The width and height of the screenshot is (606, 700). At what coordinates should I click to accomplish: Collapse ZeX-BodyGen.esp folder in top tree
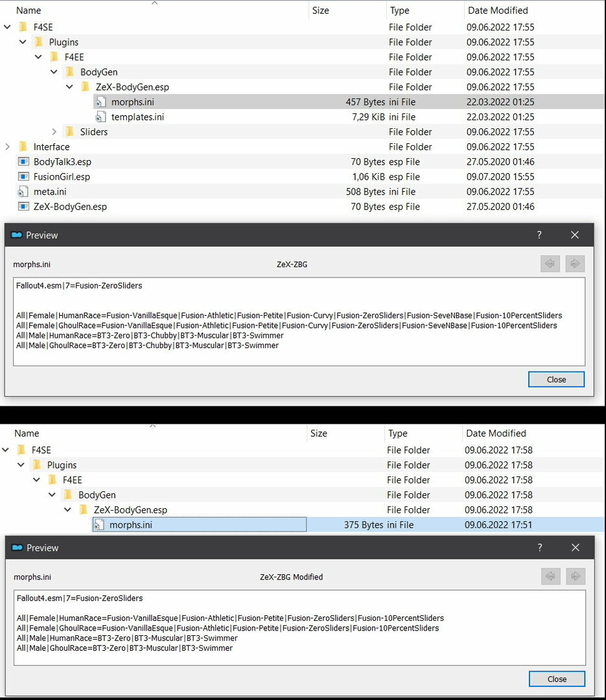pos(69,87)
